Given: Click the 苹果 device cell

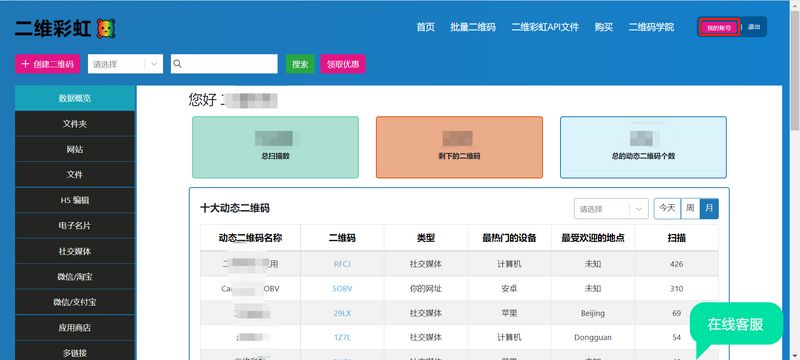Looking at the screenshot, I should click(x=509, y=313).
